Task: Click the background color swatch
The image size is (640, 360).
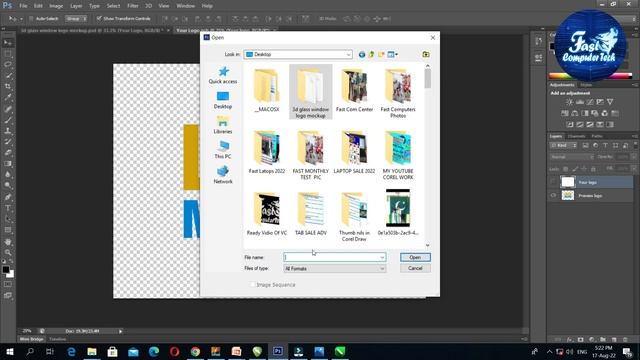Action: coord(11,275)
